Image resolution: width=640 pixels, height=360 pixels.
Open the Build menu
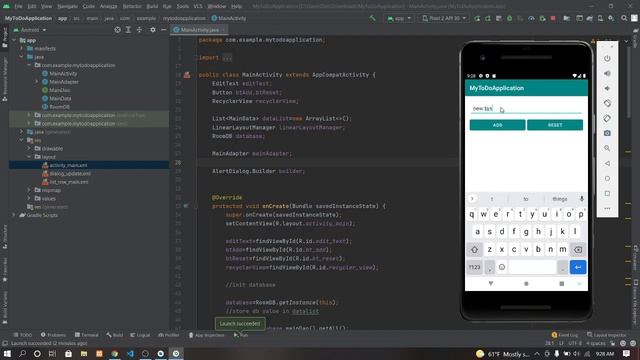pos(152,6)
